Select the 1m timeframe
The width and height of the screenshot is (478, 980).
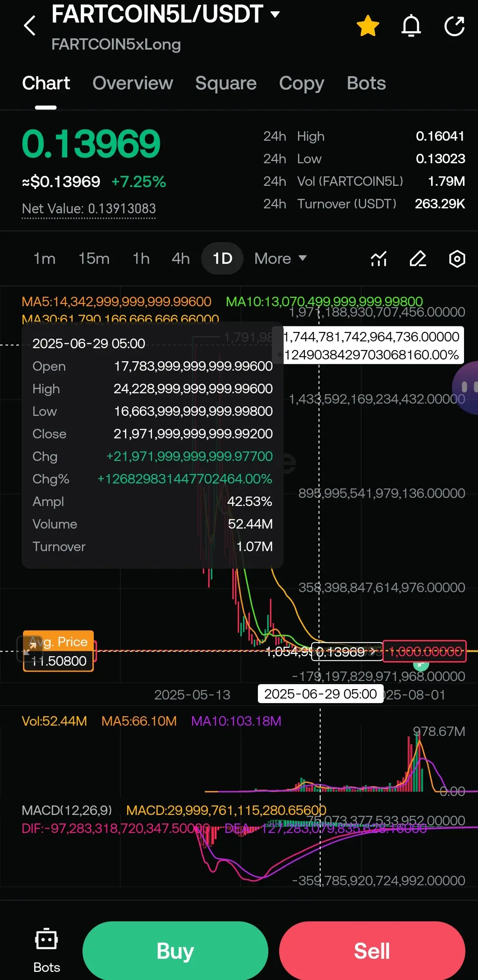45,258
